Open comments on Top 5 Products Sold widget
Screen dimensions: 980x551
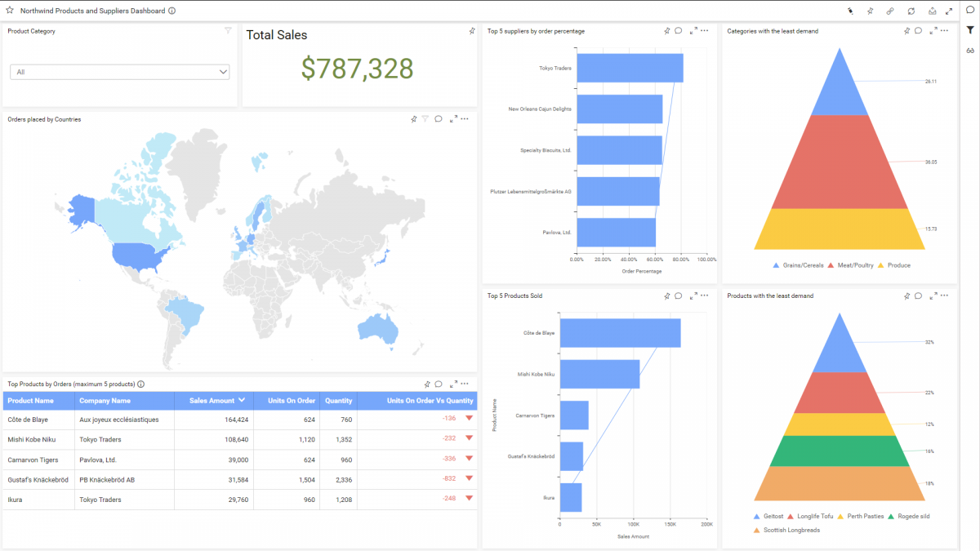678,295
